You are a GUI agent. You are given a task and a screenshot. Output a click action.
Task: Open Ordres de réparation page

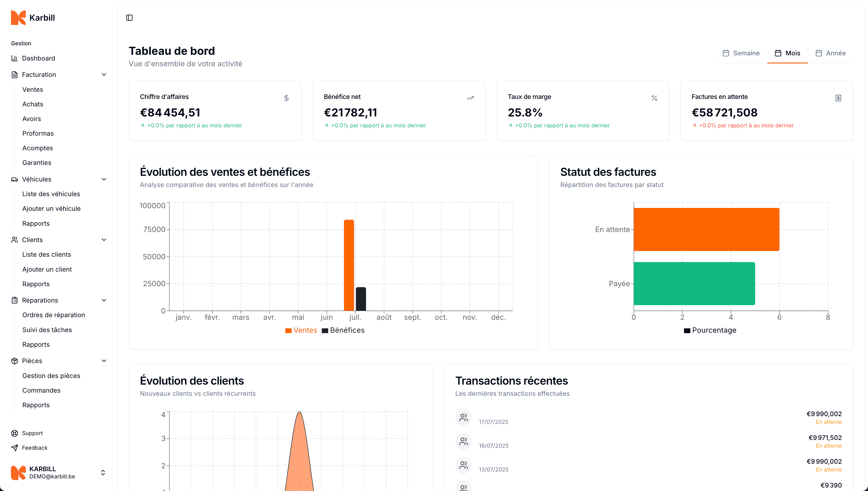(x=54, y=315)
